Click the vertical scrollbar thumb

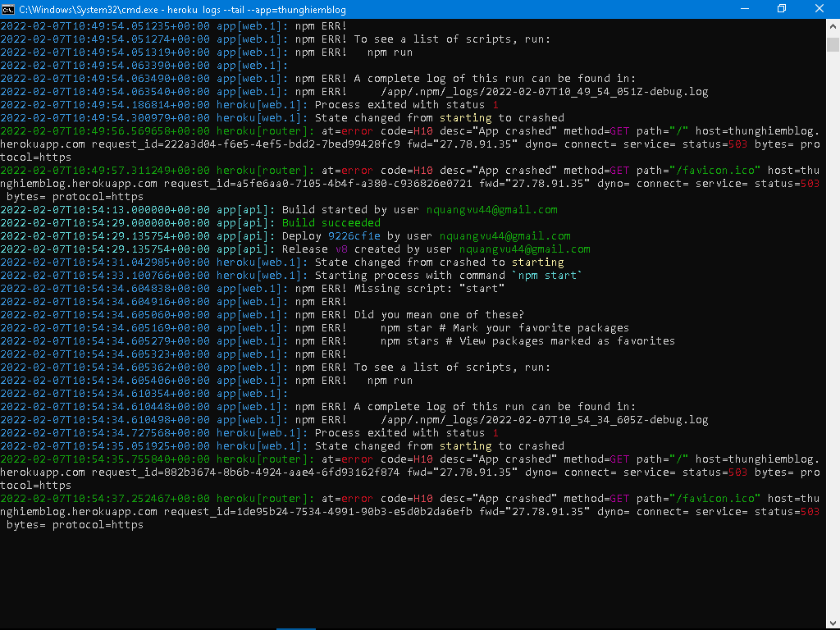click(x=833, y=44)
